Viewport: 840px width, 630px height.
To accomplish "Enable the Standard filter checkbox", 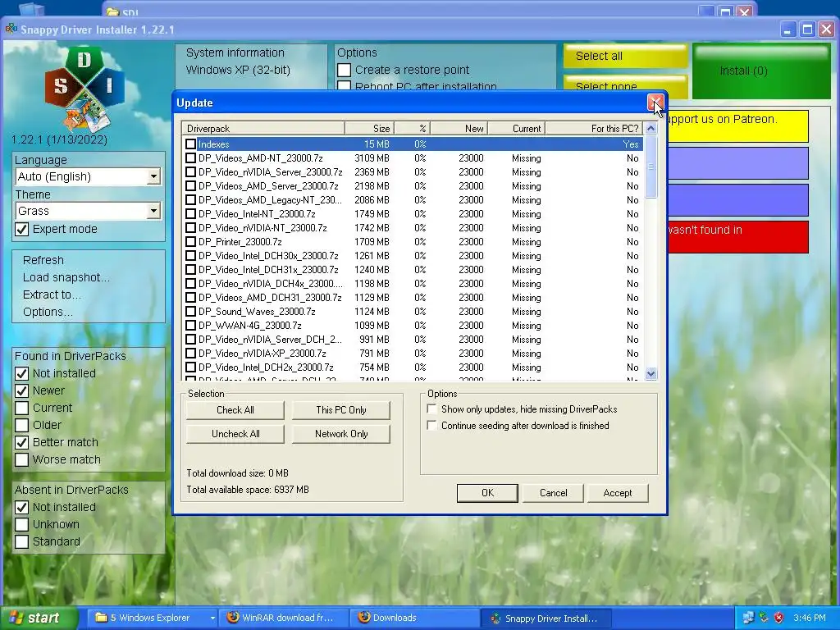I will pyautogui.click(x=21, y=541).
